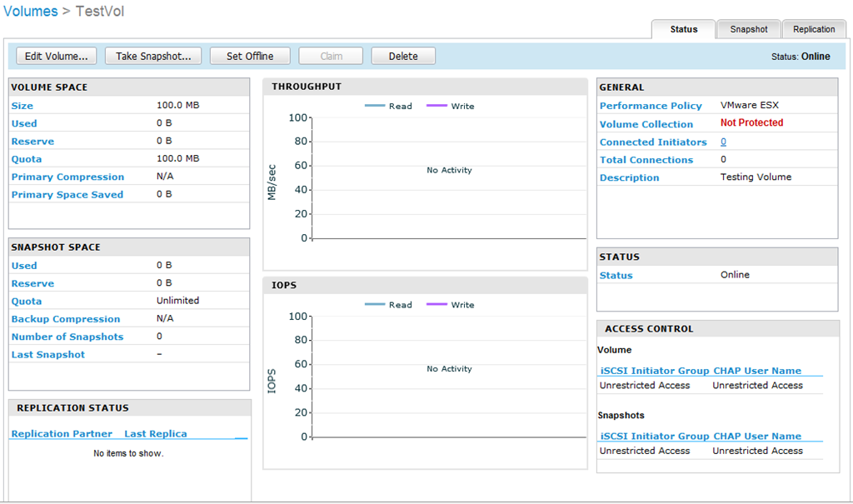The height and width of the screenshot is (504, 853).
Task: Select the Status tab
Action: (684, 29)
